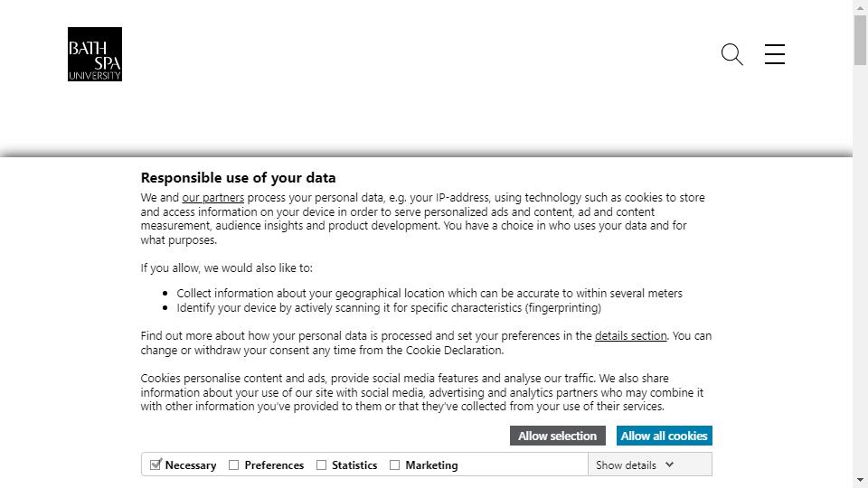Screen dimensions: 868x488
Task: Accept with Allow all cookies button
Action: point(665,436)
